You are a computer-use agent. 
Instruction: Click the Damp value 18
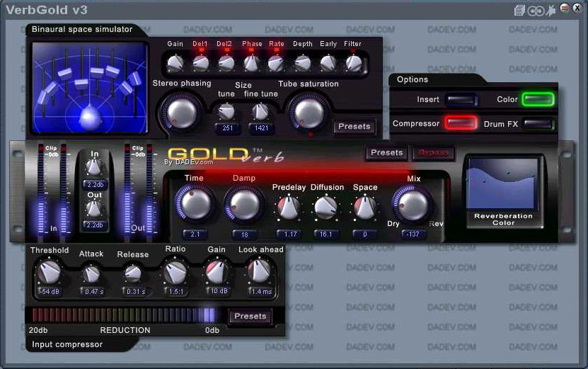(x=245, y=234)
